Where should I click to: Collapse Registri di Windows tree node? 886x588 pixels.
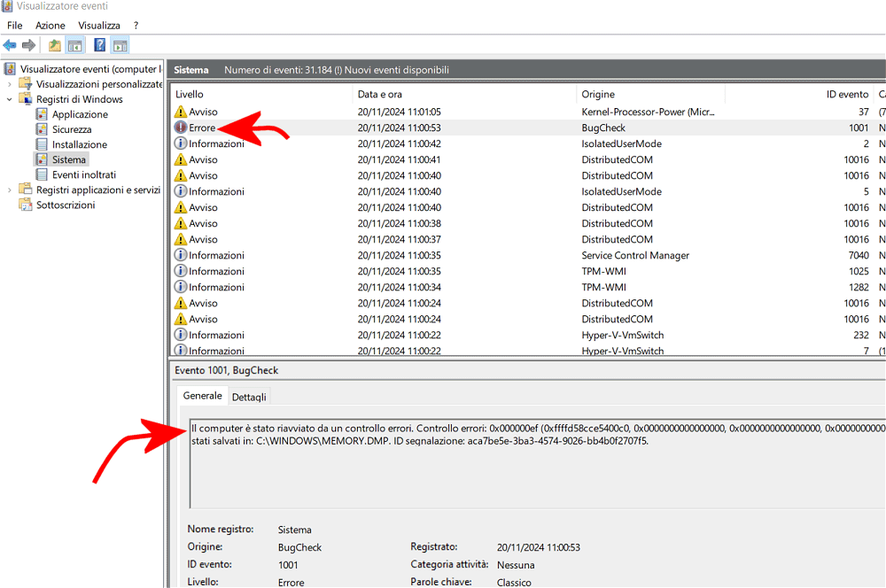[10, 99]
